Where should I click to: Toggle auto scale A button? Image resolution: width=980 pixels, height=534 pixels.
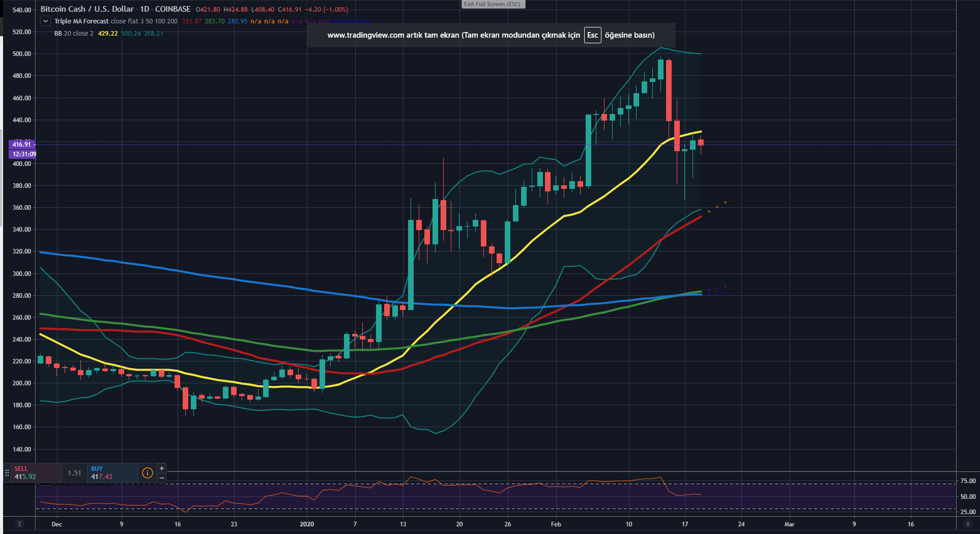click(x=967, y=524)
